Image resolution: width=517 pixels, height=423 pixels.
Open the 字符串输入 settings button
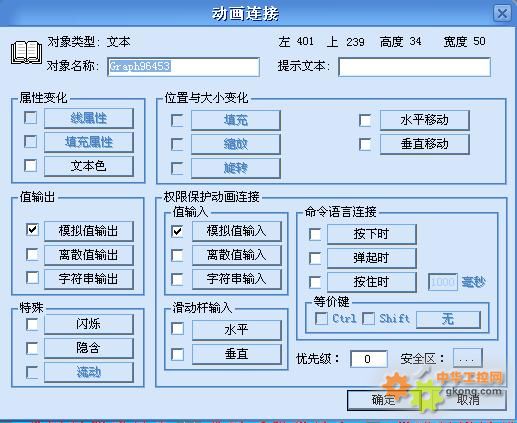click(237, 279)
